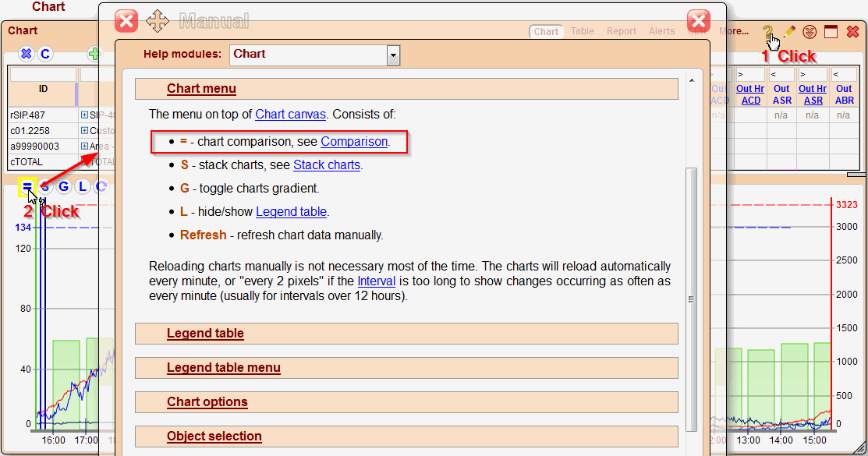Click the green plus icon above the chart
The image size is (868, 456).
[94, 54]
